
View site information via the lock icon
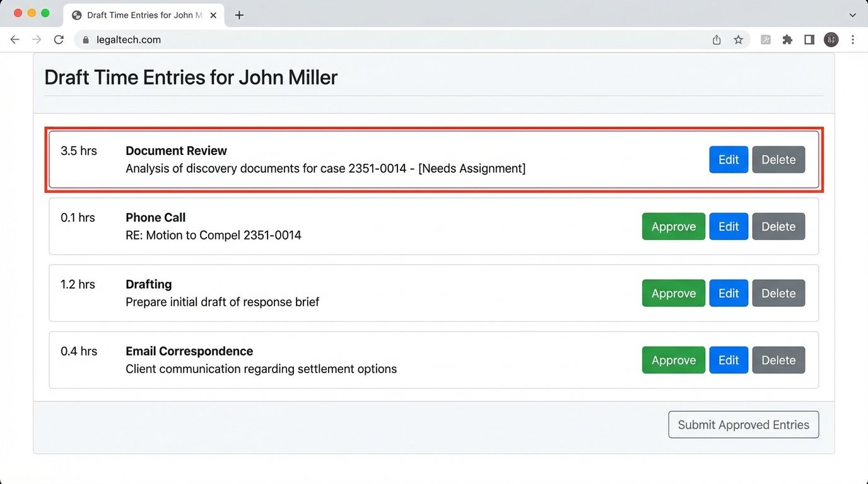pyautogui.click(x=85, y=39)
